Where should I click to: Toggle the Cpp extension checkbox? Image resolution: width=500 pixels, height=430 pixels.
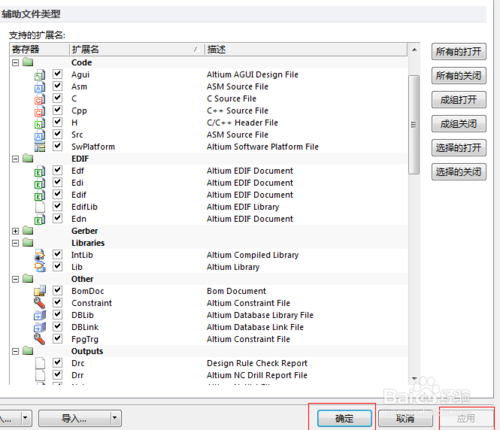point(58,110)
